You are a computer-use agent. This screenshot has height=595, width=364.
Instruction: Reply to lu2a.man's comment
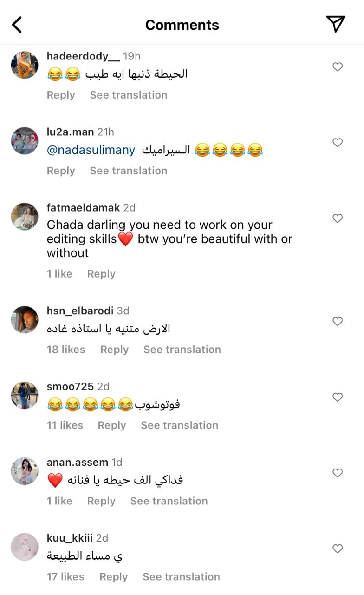click(x=61, y=171)
